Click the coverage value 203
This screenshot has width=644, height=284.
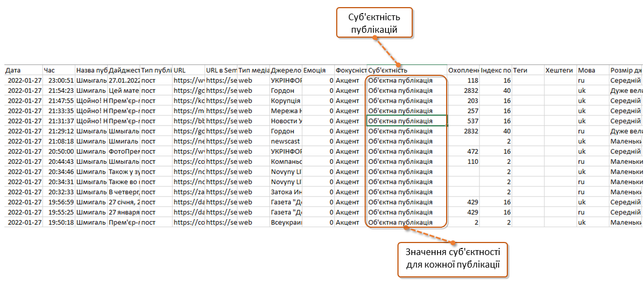pyautogui.click(x=464, y=100)
